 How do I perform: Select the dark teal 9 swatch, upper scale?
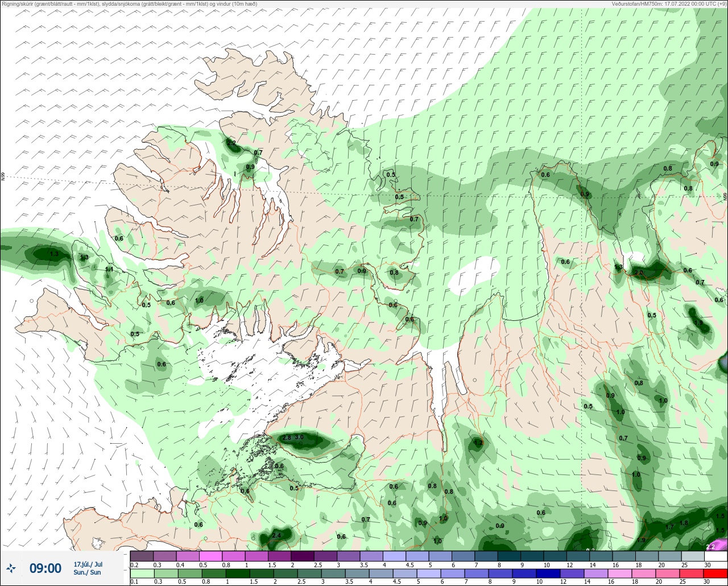(532, 556)
